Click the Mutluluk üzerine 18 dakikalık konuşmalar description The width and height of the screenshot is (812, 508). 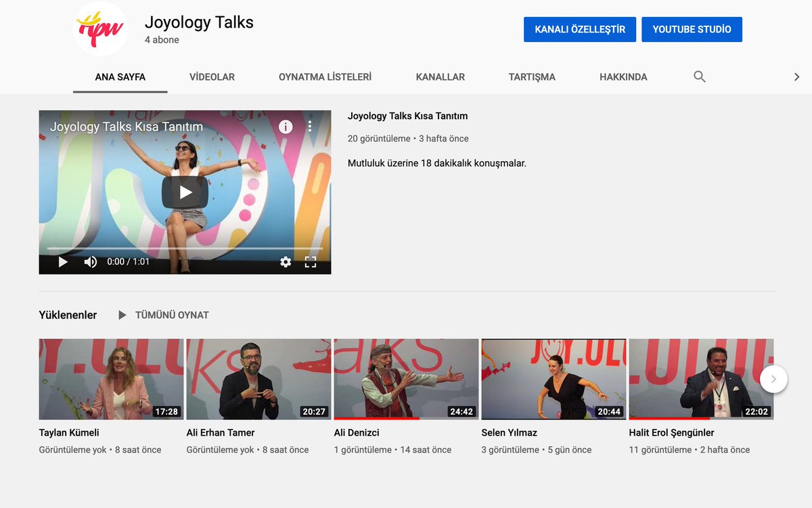tap(437, 163)
